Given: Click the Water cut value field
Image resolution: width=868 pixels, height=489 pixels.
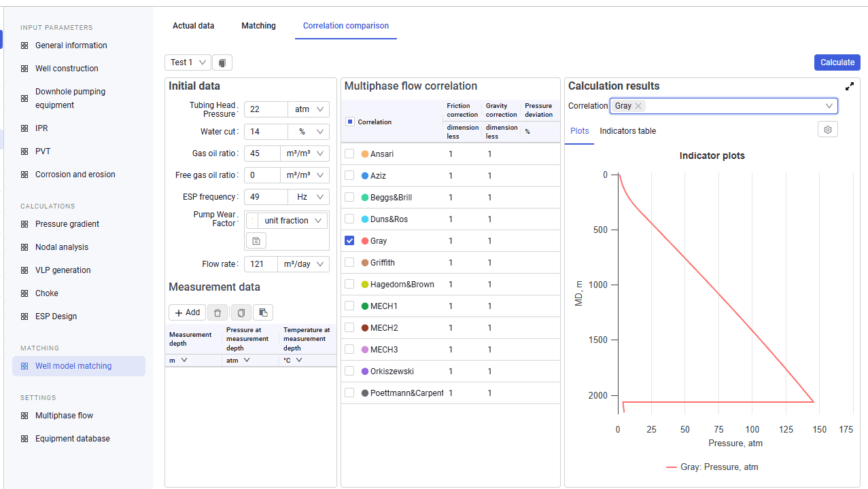Looking at the screenshot, I should (x=266, y=132).
